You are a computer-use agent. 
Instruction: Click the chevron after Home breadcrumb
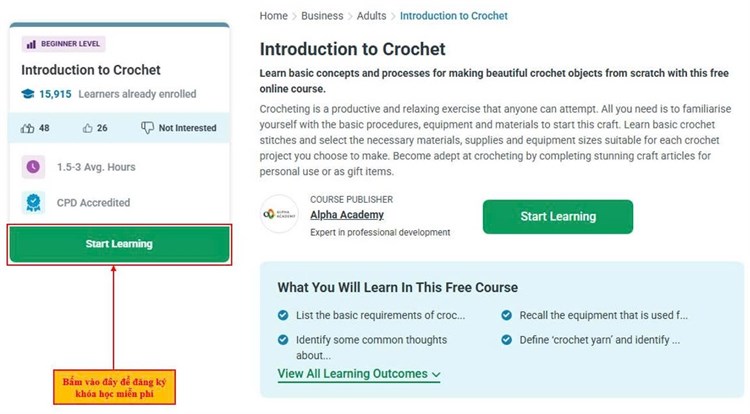pos(295,16)
